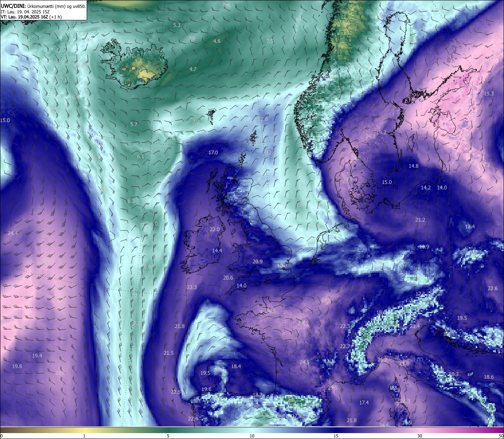
Task: Click the 17.4 value label
Action: point(364,403)
